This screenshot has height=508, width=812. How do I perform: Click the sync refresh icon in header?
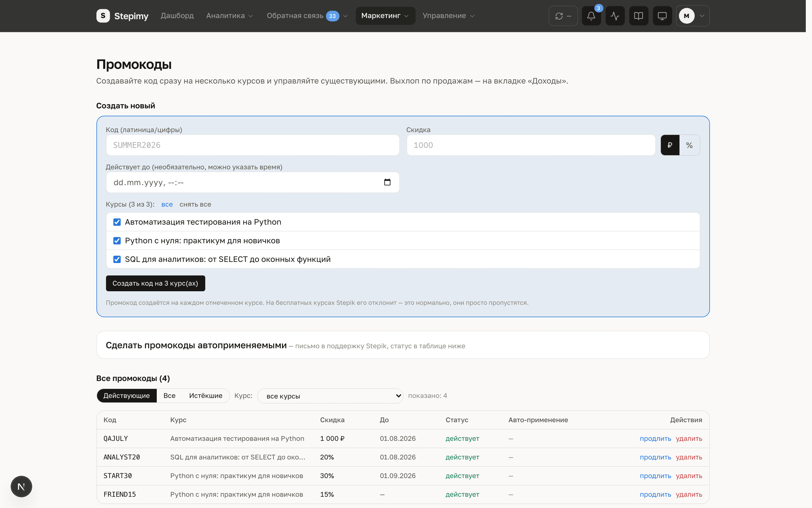coord(559,16)
